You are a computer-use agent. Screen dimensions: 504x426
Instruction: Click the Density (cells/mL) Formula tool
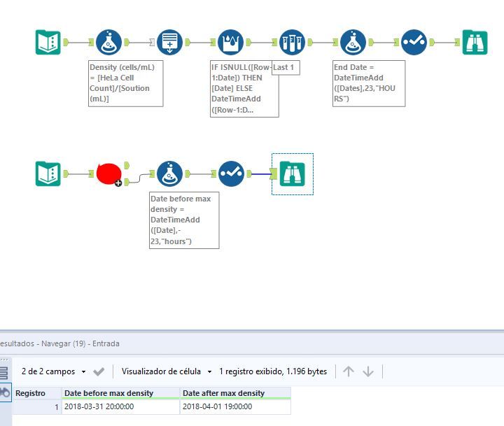(109, 42)
